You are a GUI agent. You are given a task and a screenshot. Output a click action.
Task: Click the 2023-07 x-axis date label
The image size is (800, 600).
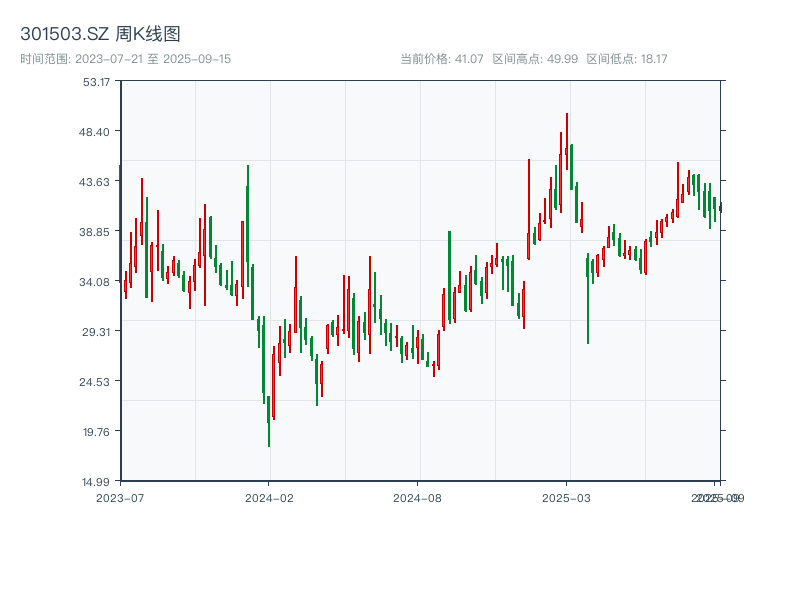120,497
